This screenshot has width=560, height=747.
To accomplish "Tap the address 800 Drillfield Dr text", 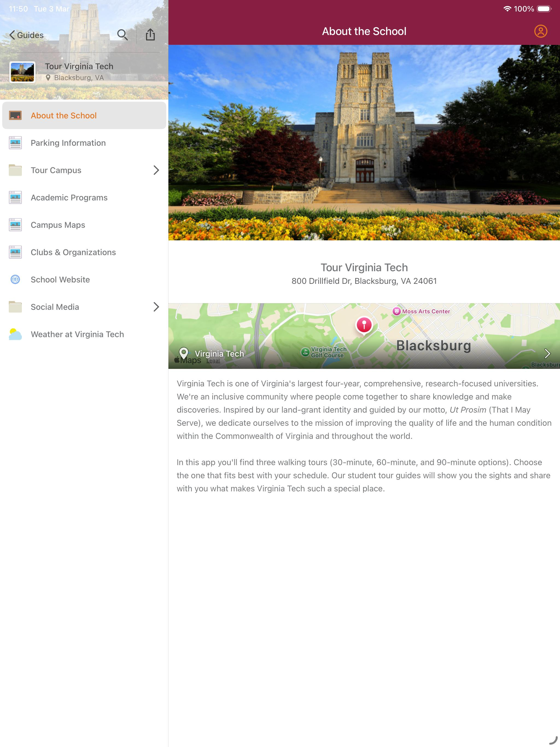I will [x=364, y=281].
